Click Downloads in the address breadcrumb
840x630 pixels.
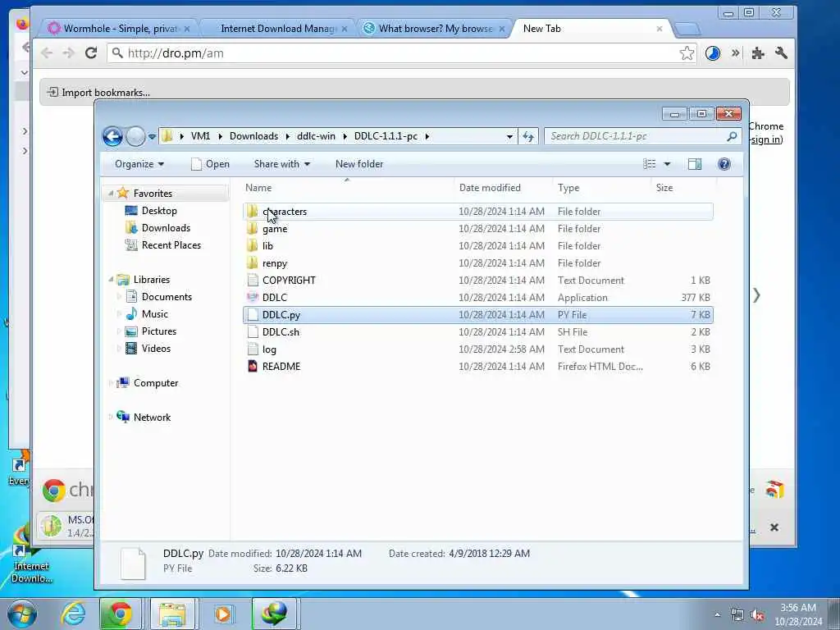coord(254,136)
